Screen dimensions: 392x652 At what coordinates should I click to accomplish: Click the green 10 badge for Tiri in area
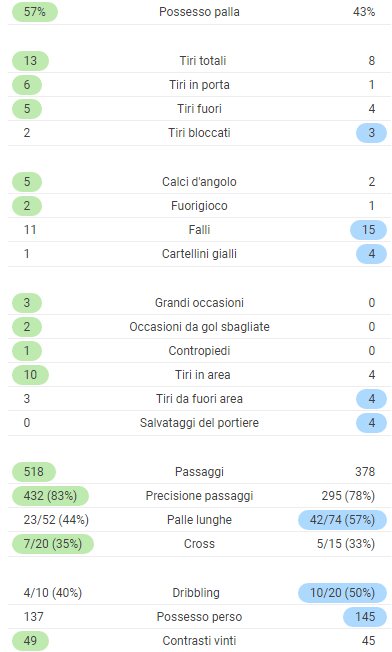pyautogui.click(x=30, y=375)
